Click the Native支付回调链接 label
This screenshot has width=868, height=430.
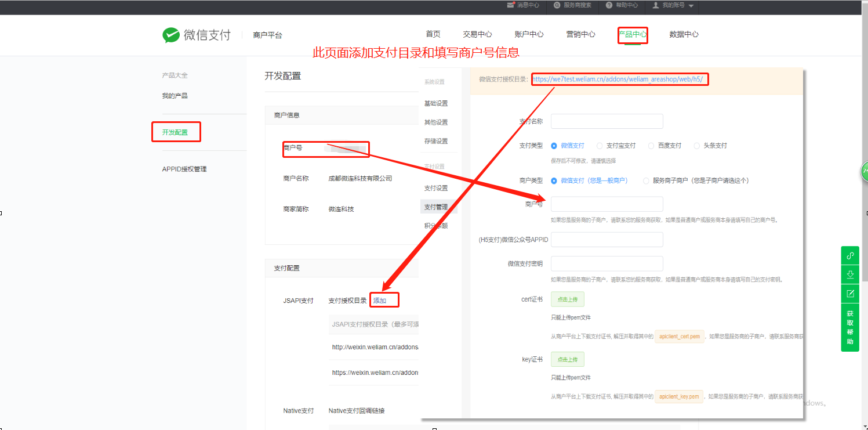(x=357, y=411)
